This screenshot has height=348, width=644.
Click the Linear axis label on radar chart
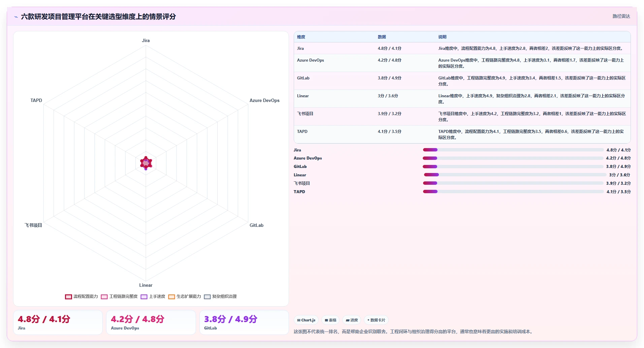click(146, 285)
